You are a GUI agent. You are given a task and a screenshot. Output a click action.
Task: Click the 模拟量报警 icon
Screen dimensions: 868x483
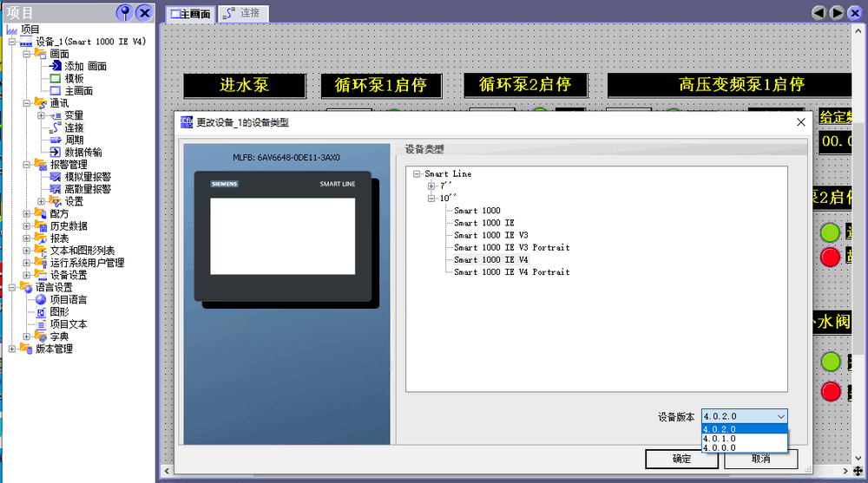click(x=56, y=177)
